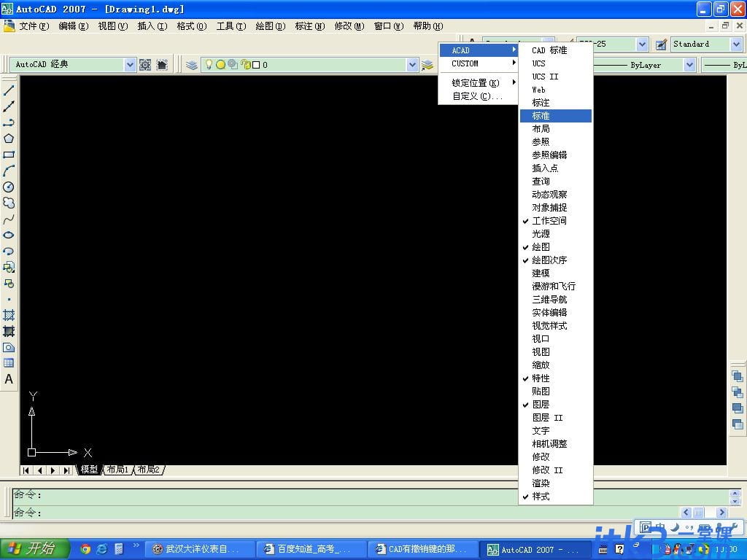Select the Ellipse tool
Screen dimensions: 747x560
click(9, 235)
